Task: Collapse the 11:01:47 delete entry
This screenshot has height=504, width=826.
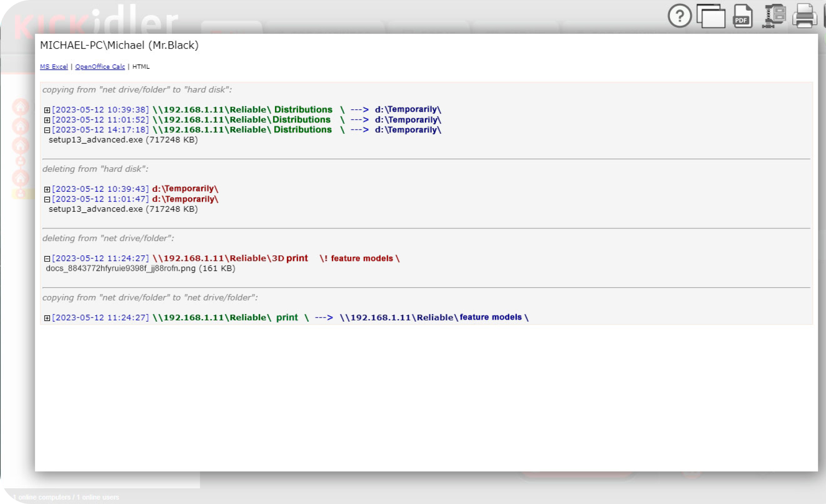Action: (47, 199)
